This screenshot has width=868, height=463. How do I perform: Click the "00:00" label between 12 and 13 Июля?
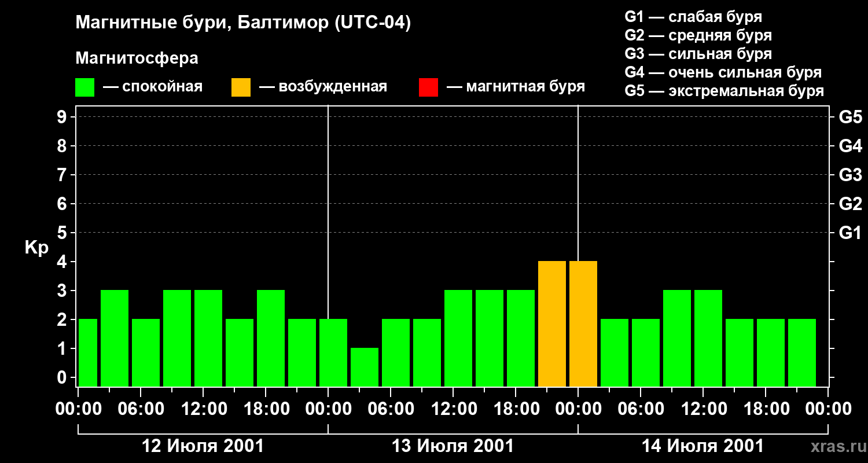coord(328,409)
